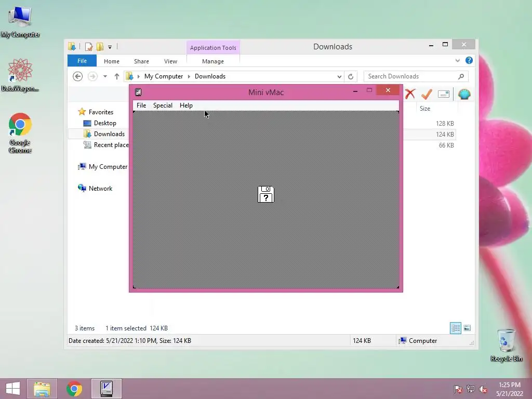This screenshot has height=399, width=532.
Task: Refresh the Downloads folder
Action: 351,77
